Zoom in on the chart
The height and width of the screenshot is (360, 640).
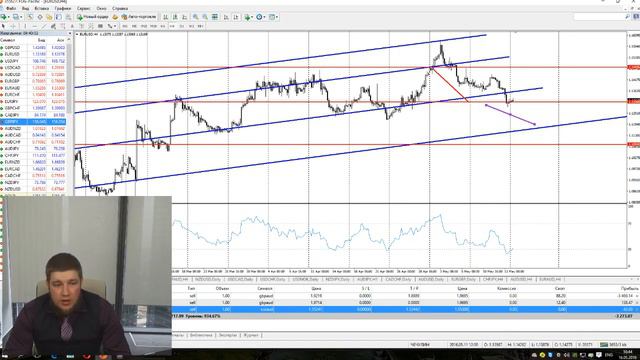[196, 17]
